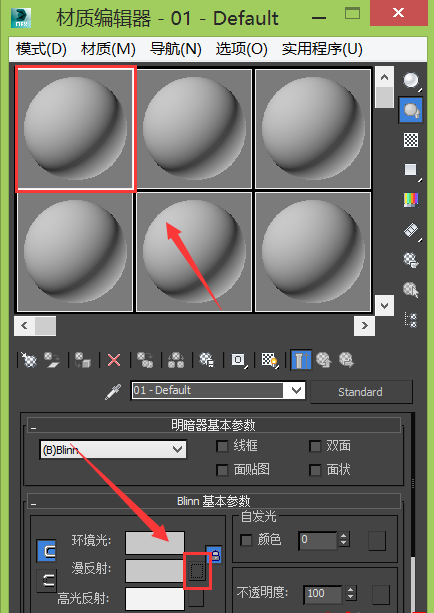Enable the 双面 checkbox

coord(315,446)
